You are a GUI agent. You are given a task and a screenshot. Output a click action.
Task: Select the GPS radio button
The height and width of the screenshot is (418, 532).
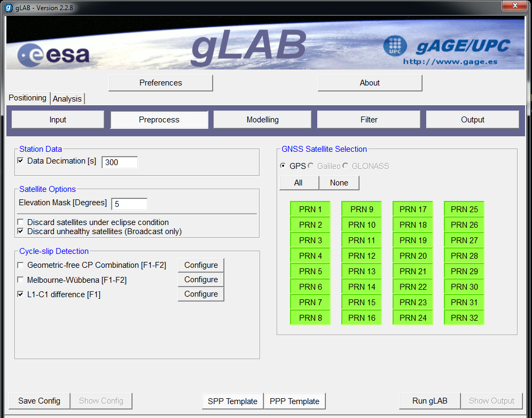click(x=283, y=166)
